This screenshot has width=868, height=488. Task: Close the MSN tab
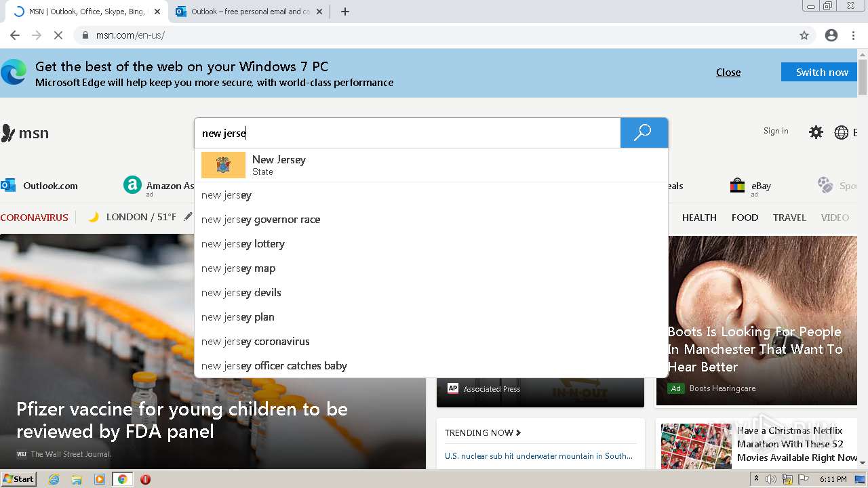157,12
